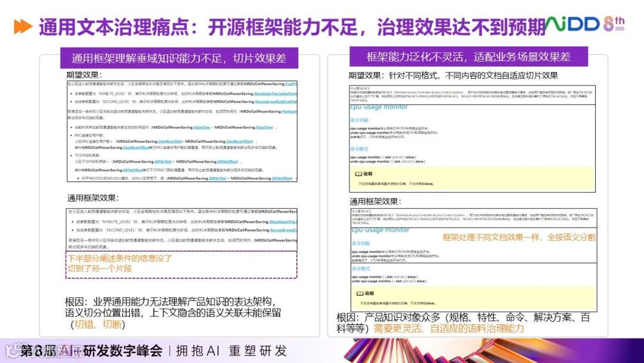Click the orange double-arrow icon before the title

pyautogui.click(x=23, y=27)
